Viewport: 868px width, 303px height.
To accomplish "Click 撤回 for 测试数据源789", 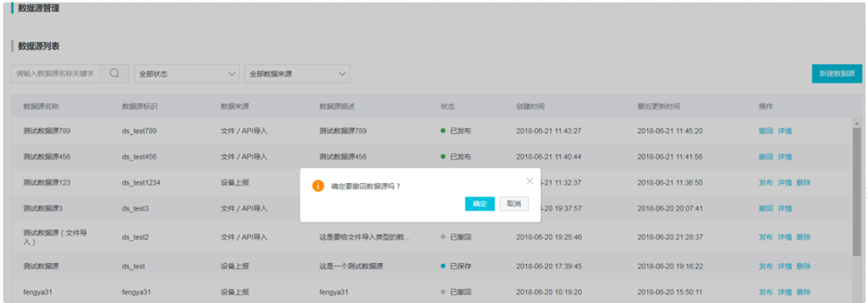I will 766,132.
